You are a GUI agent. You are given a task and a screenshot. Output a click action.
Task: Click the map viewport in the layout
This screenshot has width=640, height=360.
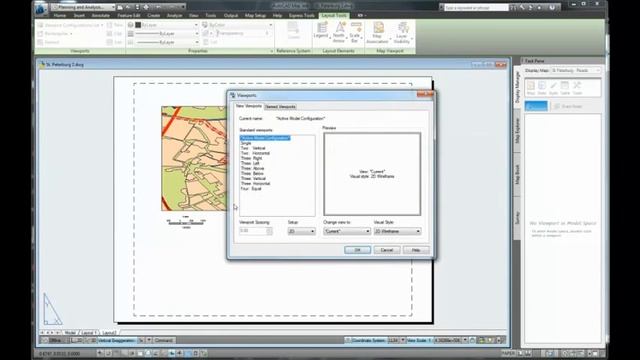click(194, 158)
